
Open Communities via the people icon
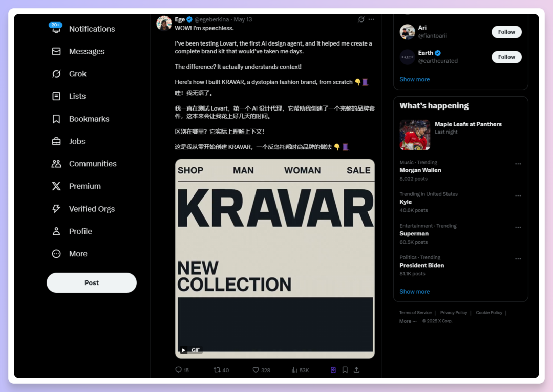click(56, 164)
